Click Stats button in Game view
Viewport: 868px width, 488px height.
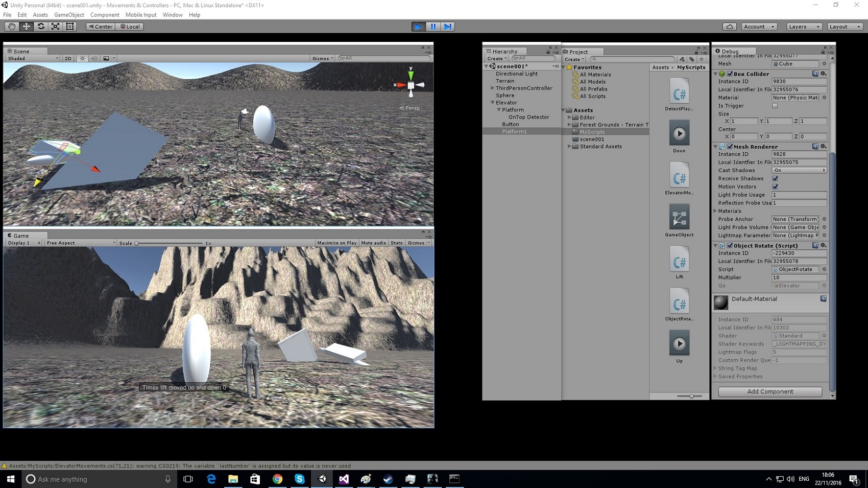(x=396, y=243)
